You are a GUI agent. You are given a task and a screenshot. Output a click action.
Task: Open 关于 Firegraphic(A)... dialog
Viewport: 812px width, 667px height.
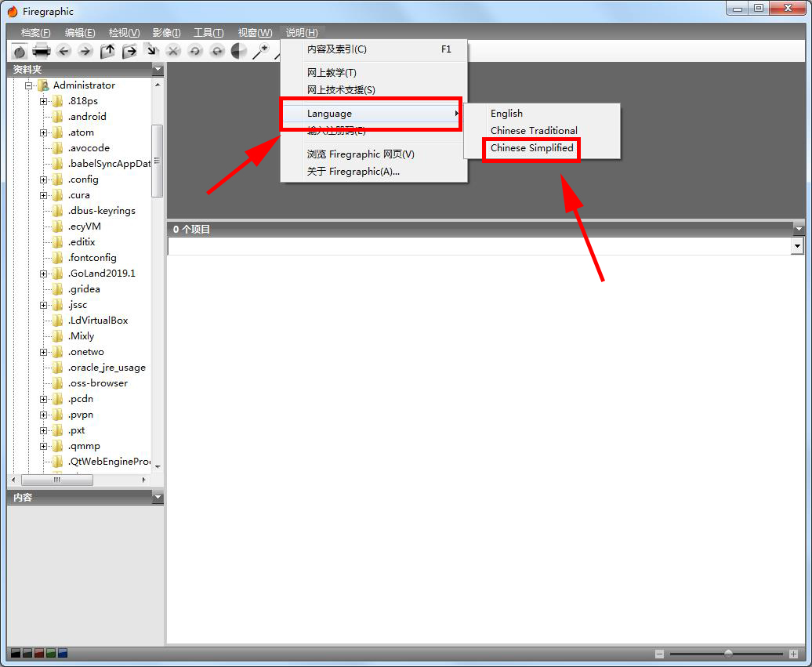(374, 172)
